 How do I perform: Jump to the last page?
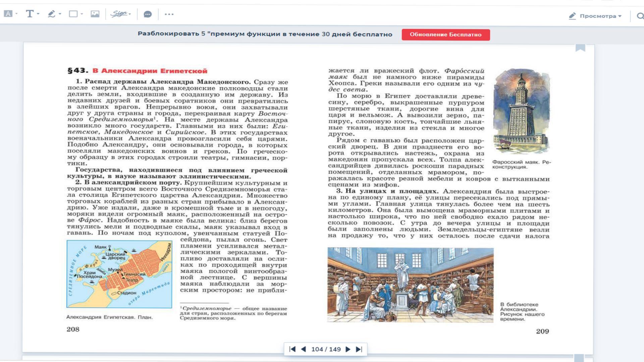pos(359,349)
